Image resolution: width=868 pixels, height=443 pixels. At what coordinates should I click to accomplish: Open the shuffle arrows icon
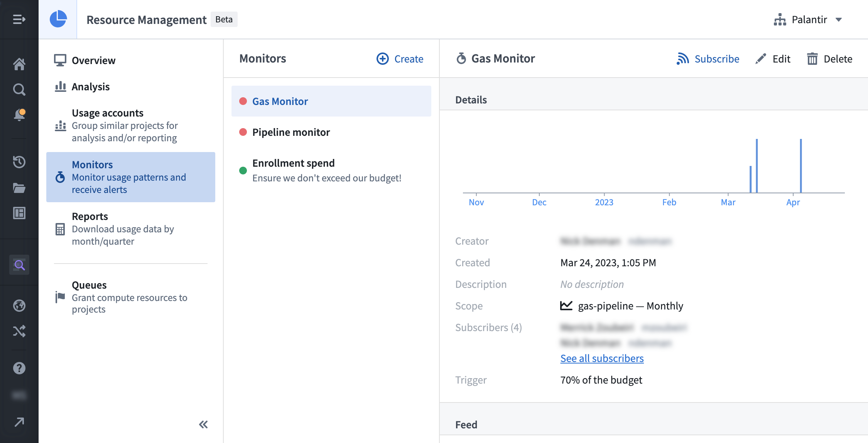pos(19,331)
